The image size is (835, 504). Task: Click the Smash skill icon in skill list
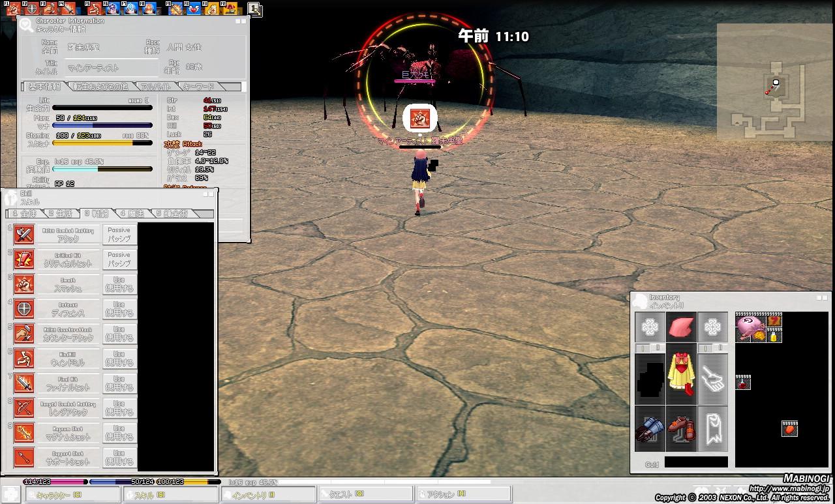point(24,284)
